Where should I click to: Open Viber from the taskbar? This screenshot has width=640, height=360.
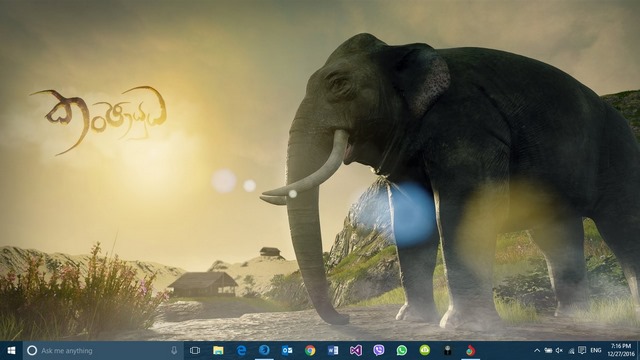379,351
